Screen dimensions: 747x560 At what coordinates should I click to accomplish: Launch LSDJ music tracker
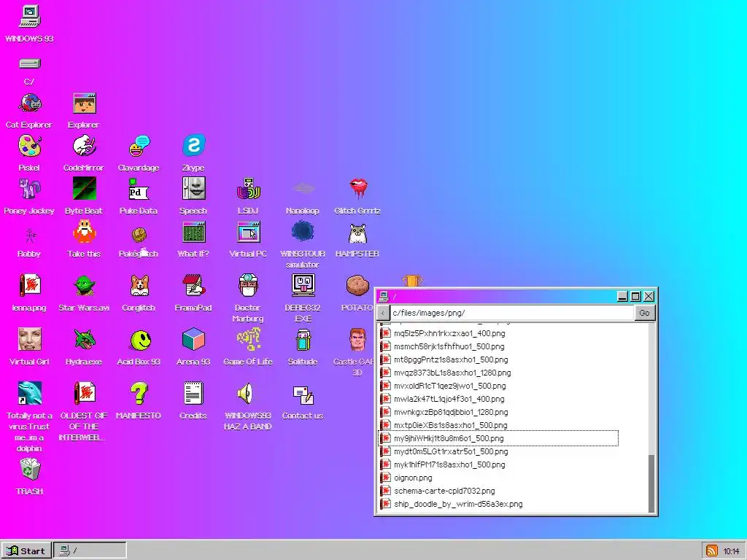click(x=248, y=189)
